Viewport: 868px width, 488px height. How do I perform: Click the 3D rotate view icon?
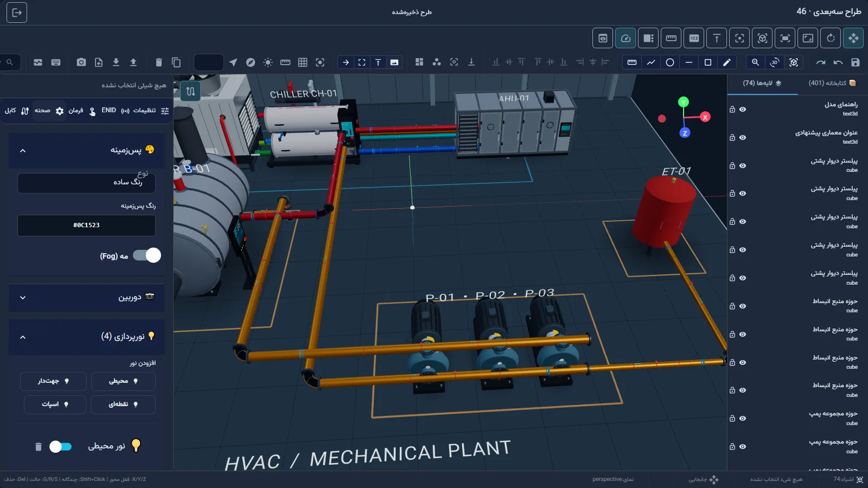pos(775,62)
